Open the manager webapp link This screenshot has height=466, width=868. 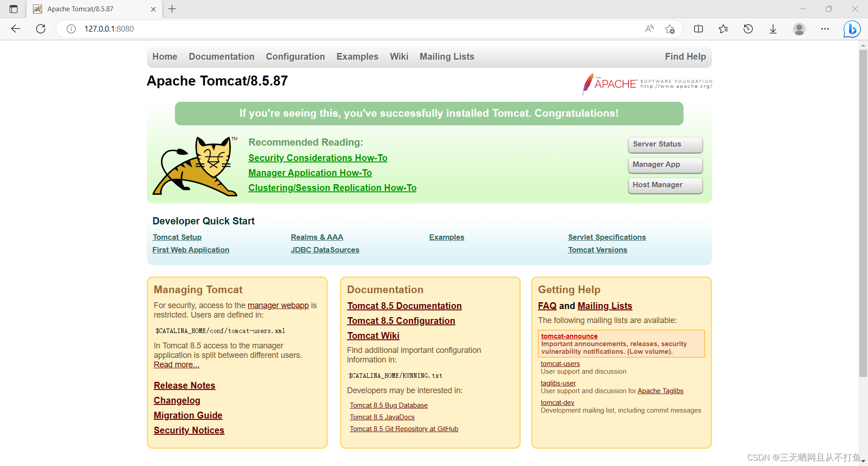point(278,305)
